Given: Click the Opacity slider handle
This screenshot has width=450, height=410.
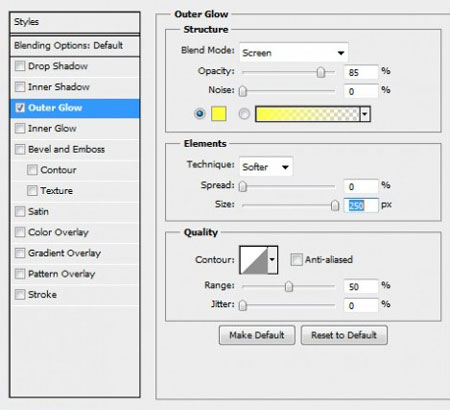Looking at the screenshot, I should tap(321, 72).
